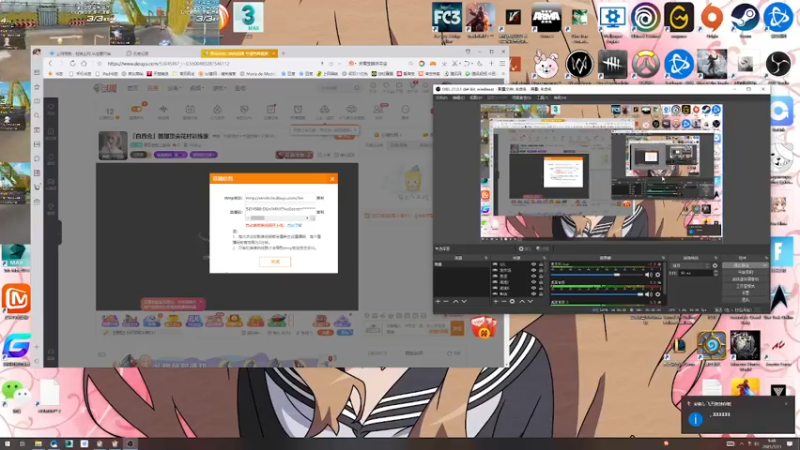This screenshot has height=450, width=800.
Task: Open browser hamburger menu
Action: click(502, 63)
